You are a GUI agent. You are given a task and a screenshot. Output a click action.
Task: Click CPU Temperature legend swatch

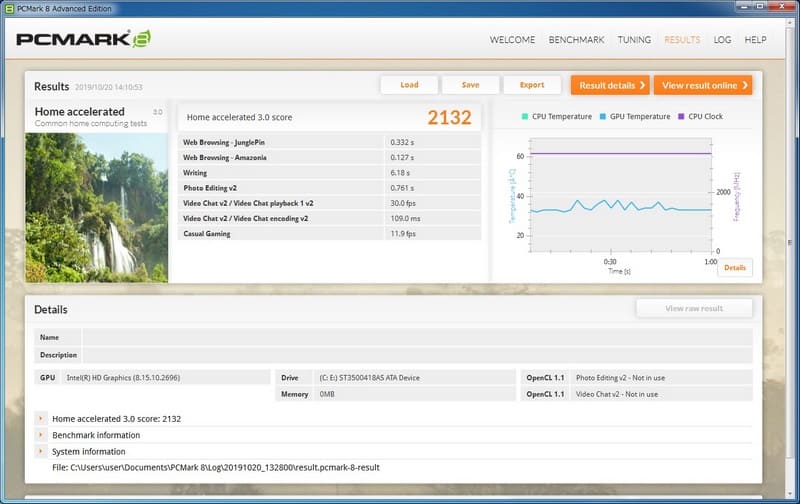point(524,116)
